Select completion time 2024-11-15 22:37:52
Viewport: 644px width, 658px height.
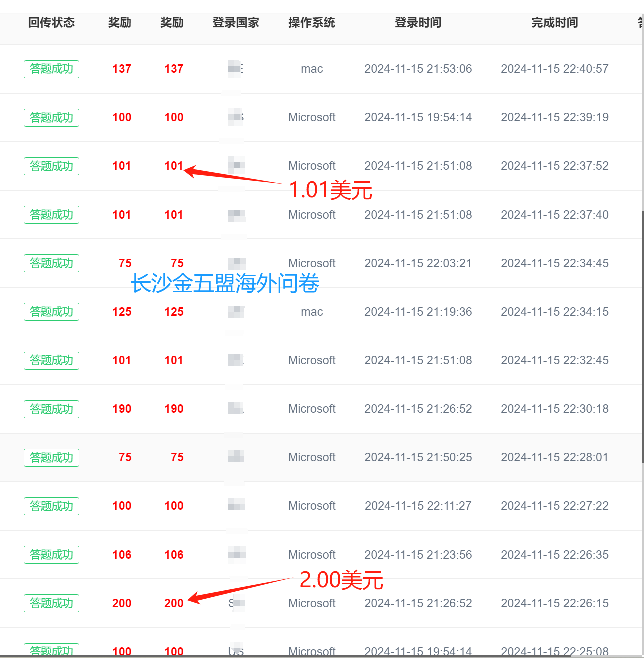(x=555, y=166)
